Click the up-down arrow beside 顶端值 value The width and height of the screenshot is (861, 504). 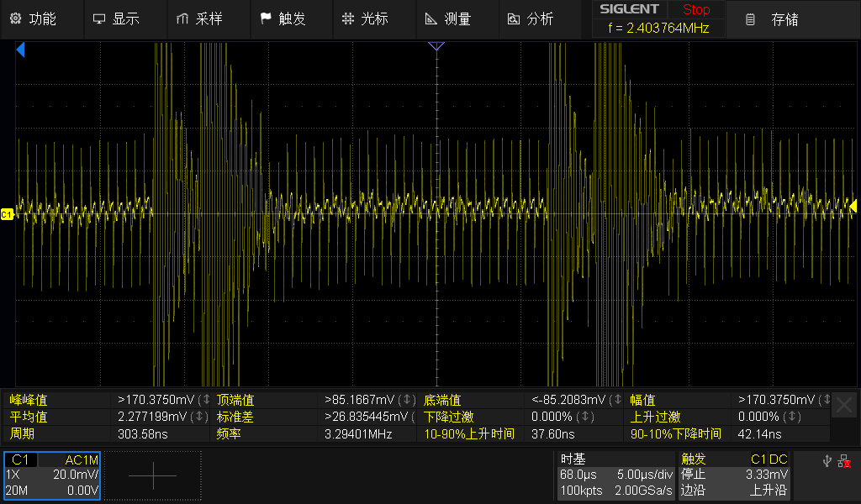tap(407, 400)
